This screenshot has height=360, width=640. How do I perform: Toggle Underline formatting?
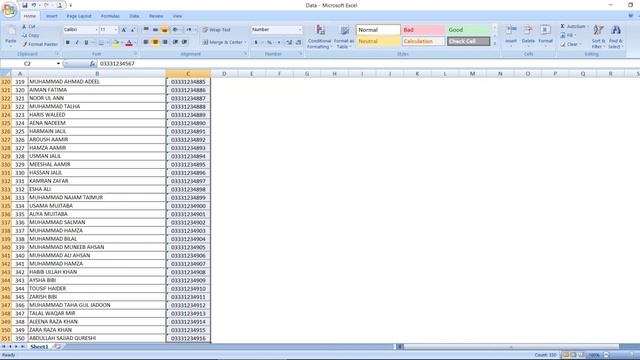coord(86,42)
